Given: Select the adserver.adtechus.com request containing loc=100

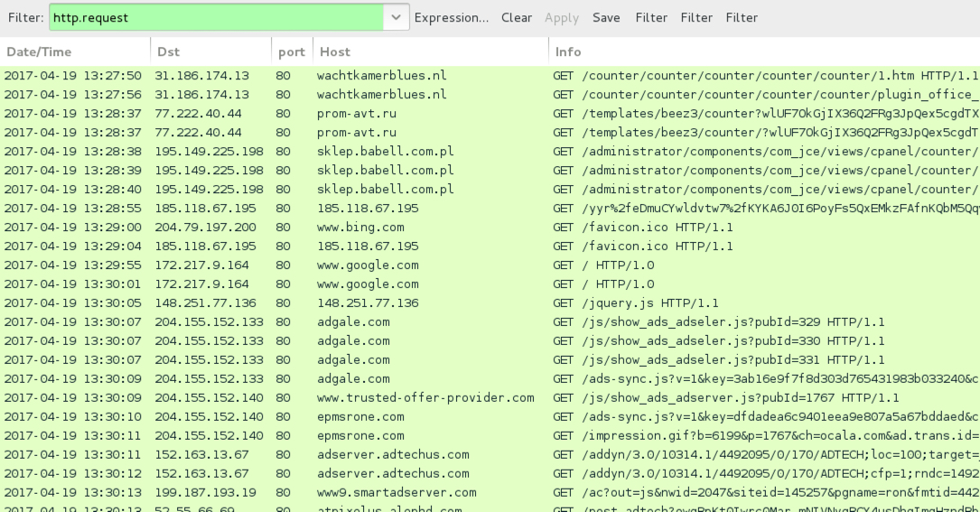Looking at the screenshot, I should (490, 454).
